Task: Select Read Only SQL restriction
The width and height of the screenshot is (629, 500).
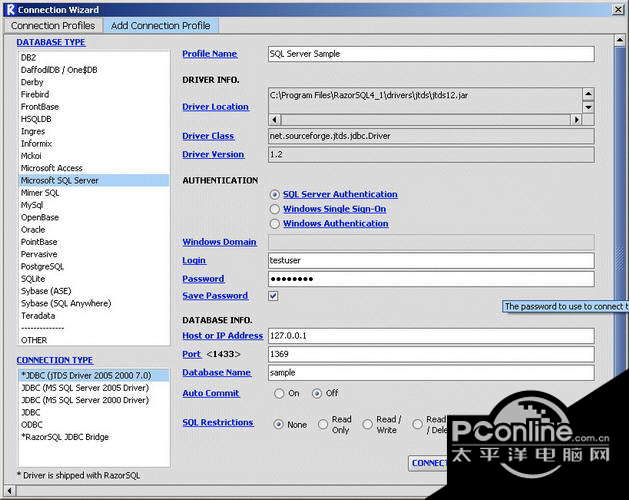Action: pyautogui.click(x=323, y=425)
